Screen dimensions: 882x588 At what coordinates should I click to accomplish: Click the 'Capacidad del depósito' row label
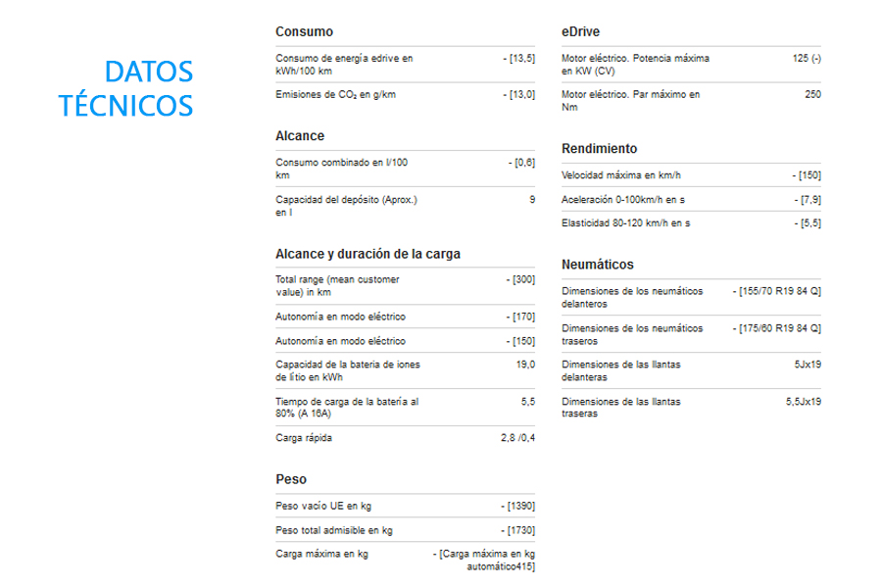pyautogui.click(x=346, y=206)
